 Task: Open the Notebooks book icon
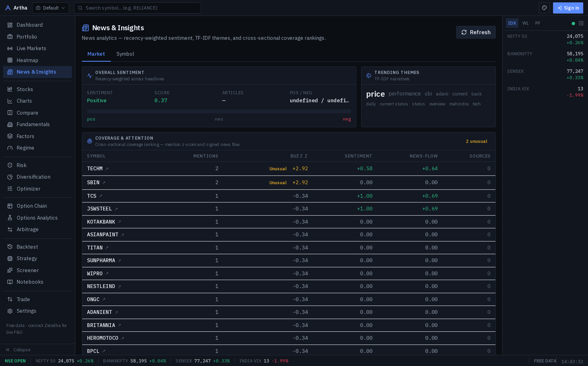click(x=10, y=282)
